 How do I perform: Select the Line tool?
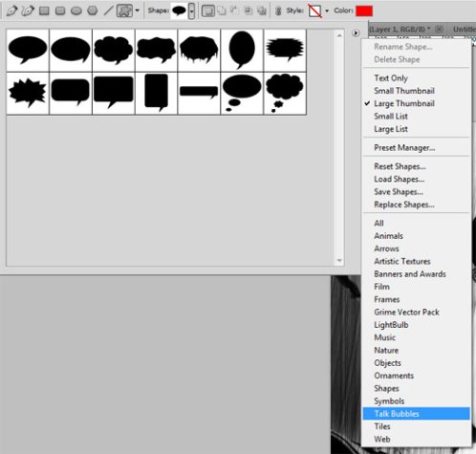[x=108, y=11]
